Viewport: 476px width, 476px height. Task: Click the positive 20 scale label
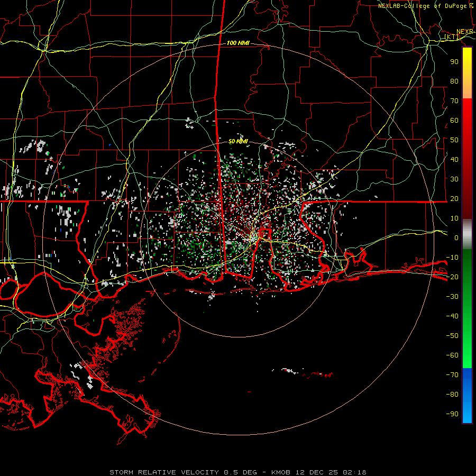(x=454, y=198)
